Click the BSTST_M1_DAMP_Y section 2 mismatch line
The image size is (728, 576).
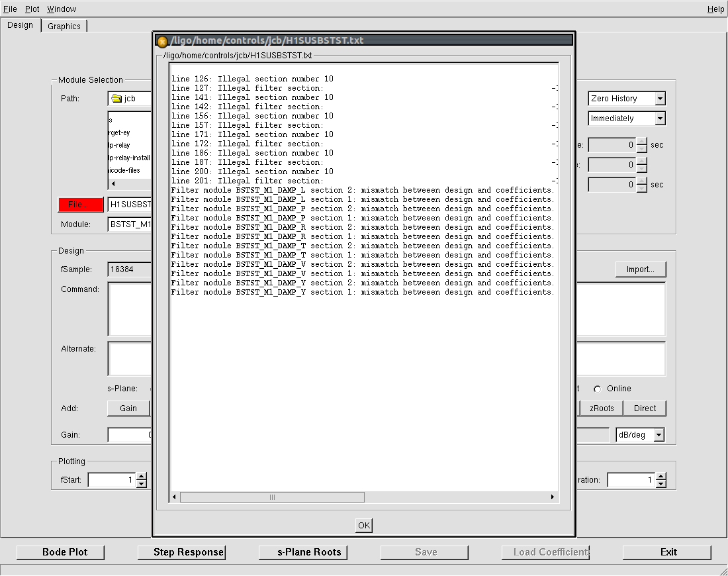362,283
